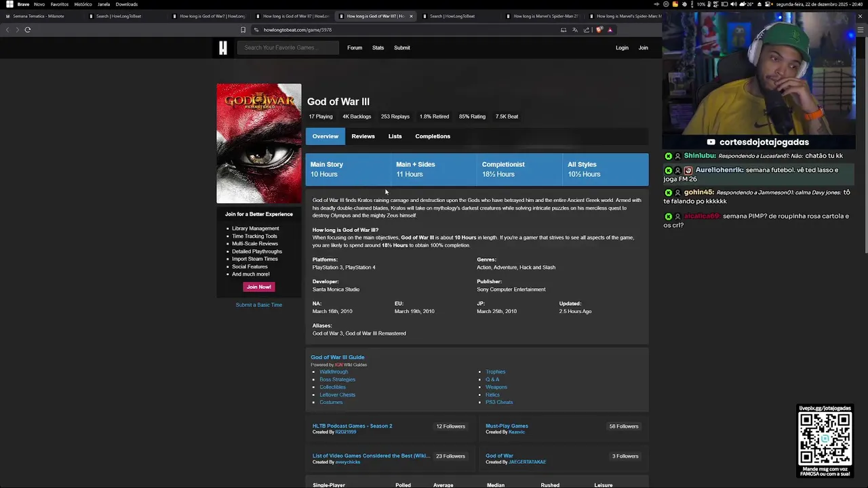This screenshot has width=868, height=488.
Task: Open the Collectibles guide link
Action: [x=332, y=387]
